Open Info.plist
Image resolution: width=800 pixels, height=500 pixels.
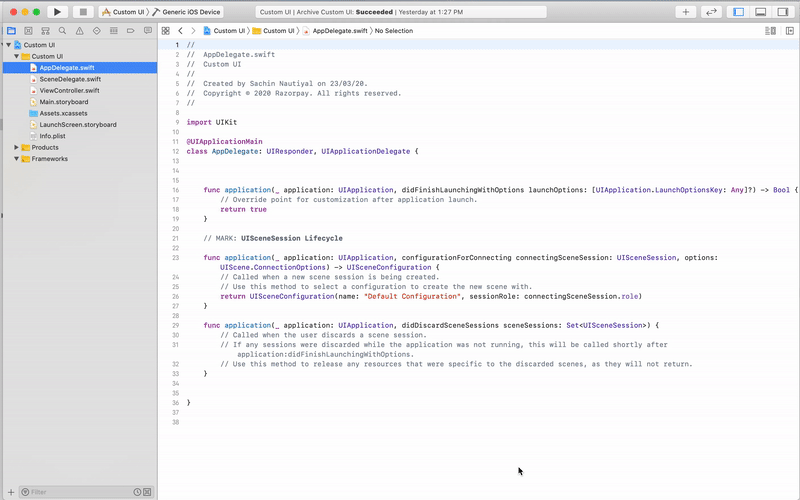(x=80, y=136)
